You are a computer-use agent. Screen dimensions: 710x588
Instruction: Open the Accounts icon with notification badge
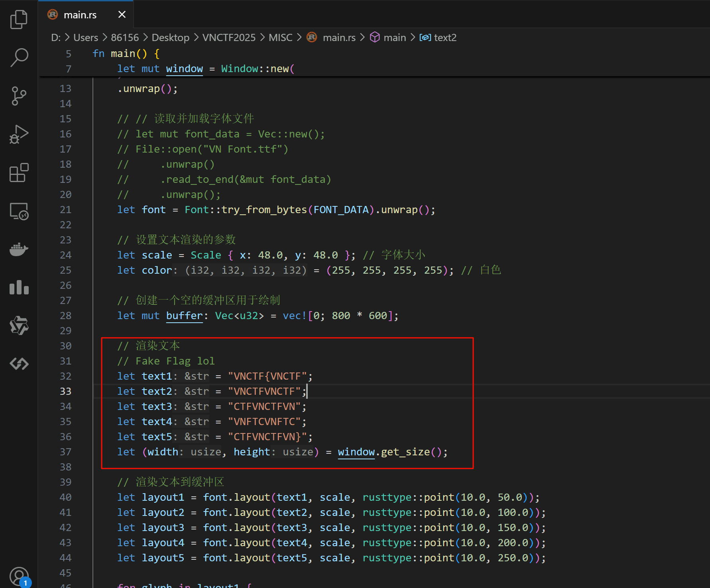click(19, 576)
